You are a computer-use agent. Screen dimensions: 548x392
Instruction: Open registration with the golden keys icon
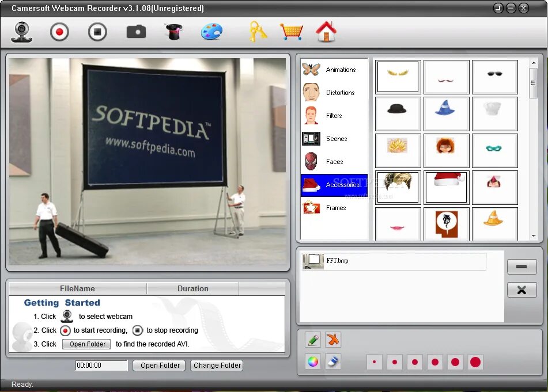click(x=257, y=32)
